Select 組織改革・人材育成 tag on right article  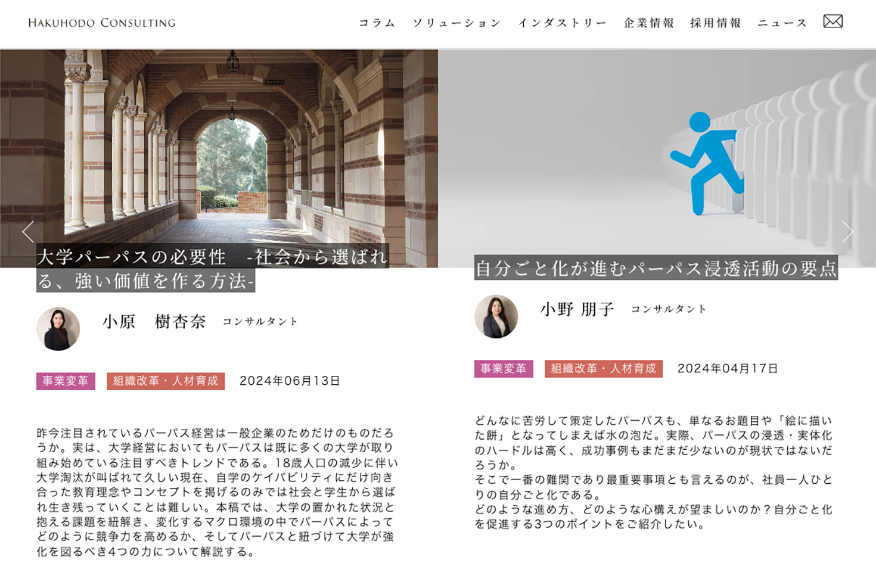click(603, 369)
